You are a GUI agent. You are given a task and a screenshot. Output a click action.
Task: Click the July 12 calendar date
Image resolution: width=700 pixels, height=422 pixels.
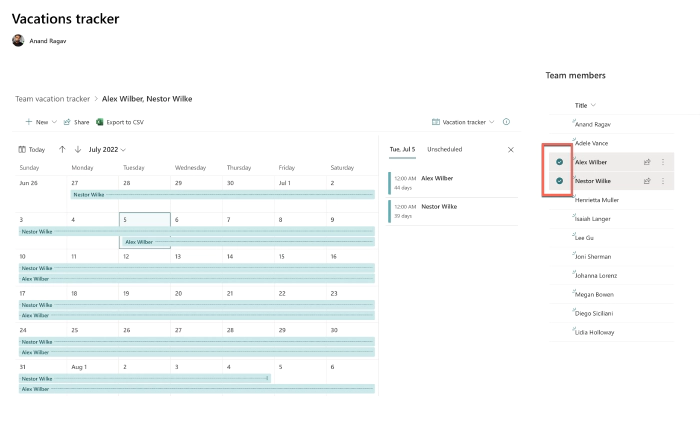pos(126,256)
